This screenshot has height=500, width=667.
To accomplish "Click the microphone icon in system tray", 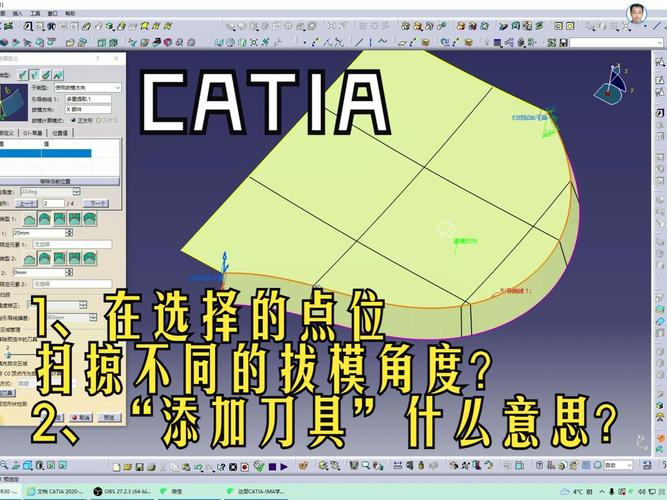I will tap(611, 491).
